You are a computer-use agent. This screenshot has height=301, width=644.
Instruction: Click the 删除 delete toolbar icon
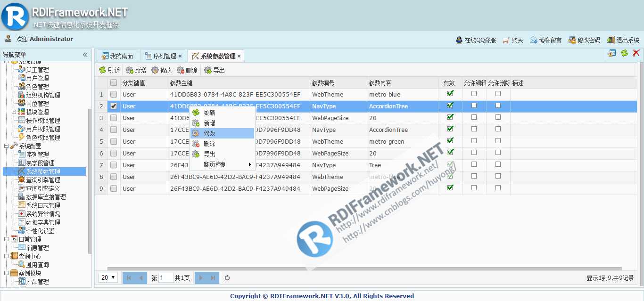[x=181, y=70]
